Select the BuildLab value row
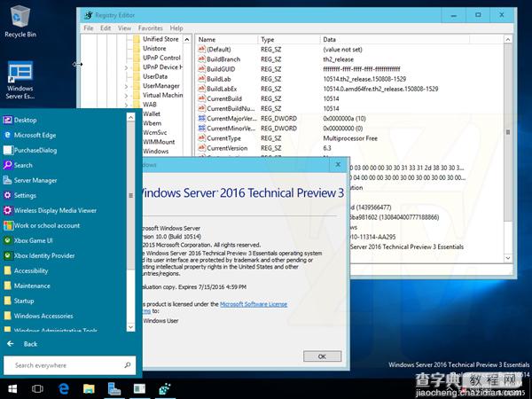 pos(215,79)
